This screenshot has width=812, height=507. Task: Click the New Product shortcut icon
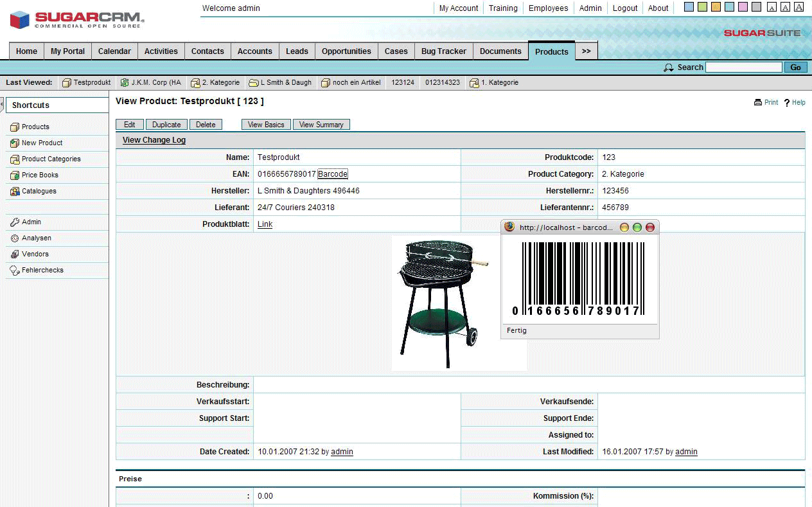tap(15, 143)
